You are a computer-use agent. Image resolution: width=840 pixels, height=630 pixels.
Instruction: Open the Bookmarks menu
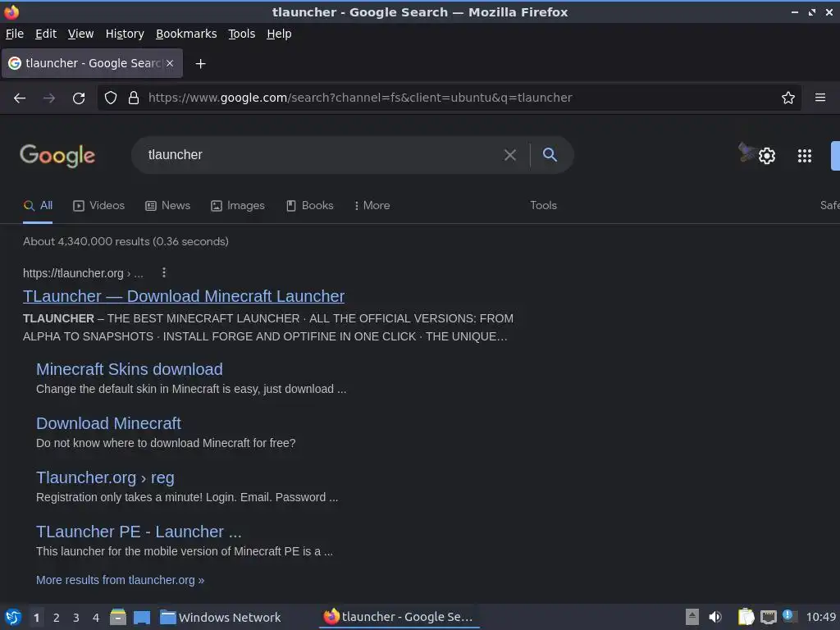(x=186, y=34)
